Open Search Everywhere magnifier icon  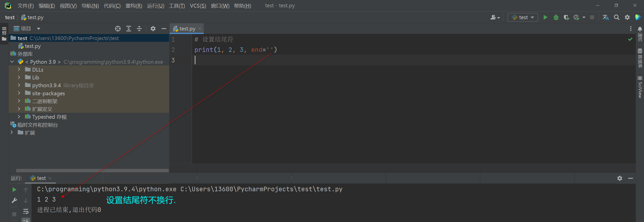[x=617, y=17]
